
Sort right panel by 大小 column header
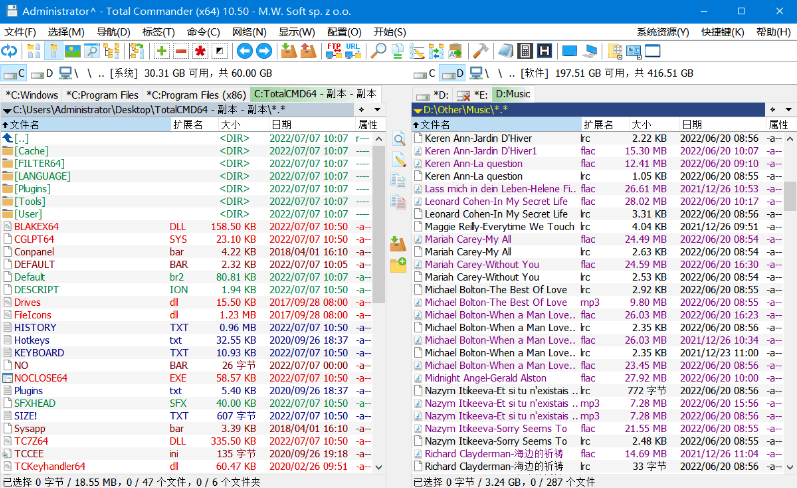pos(641,124)
